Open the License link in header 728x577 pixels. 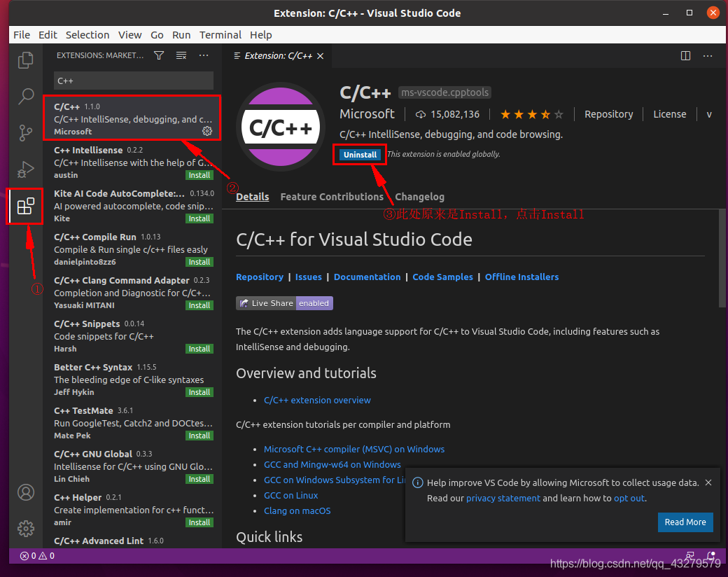pos(669,114)
